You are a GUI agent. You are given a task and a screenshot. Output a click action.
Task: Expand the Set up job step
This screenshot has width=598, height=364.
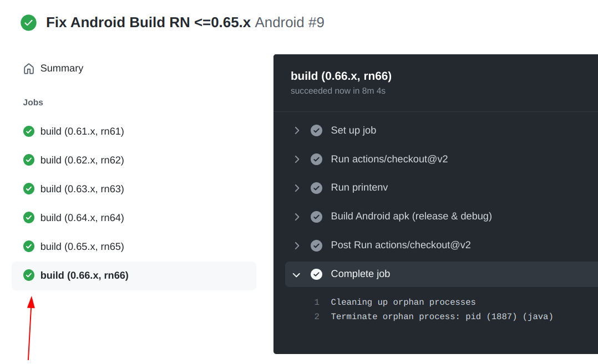(297, 130)
